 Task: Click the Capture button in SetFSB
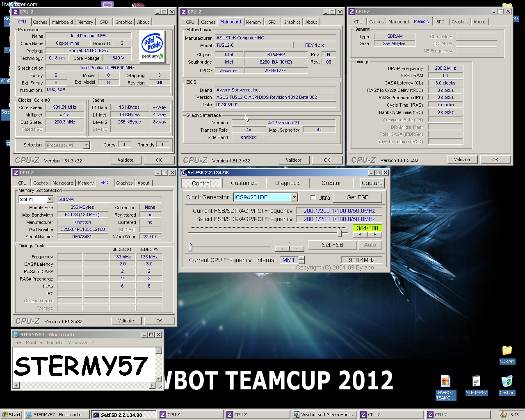click(x=372, y=183)
